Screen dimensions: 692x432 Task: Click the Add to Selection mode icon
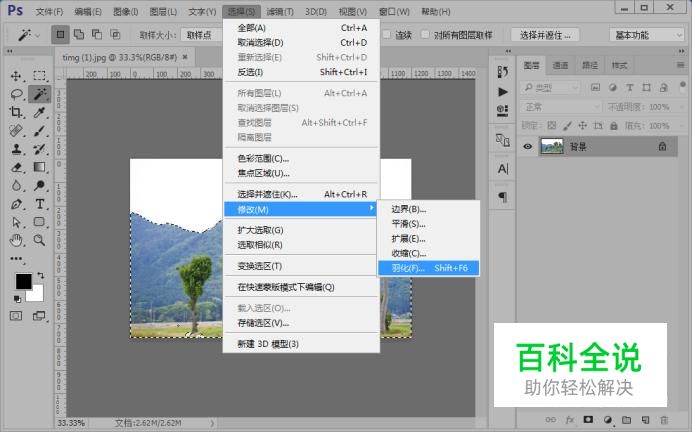(x=79, y=34)
